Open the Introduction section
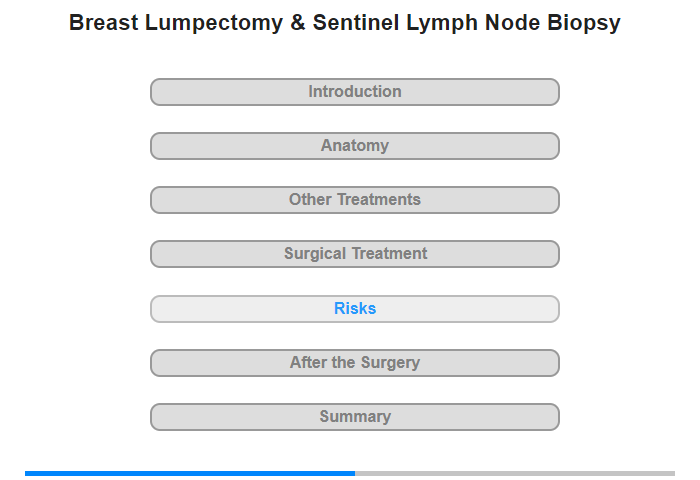Image resolution: width=700 pixels, height=480 pixels. pyautogui.click(x=354, y=92)
